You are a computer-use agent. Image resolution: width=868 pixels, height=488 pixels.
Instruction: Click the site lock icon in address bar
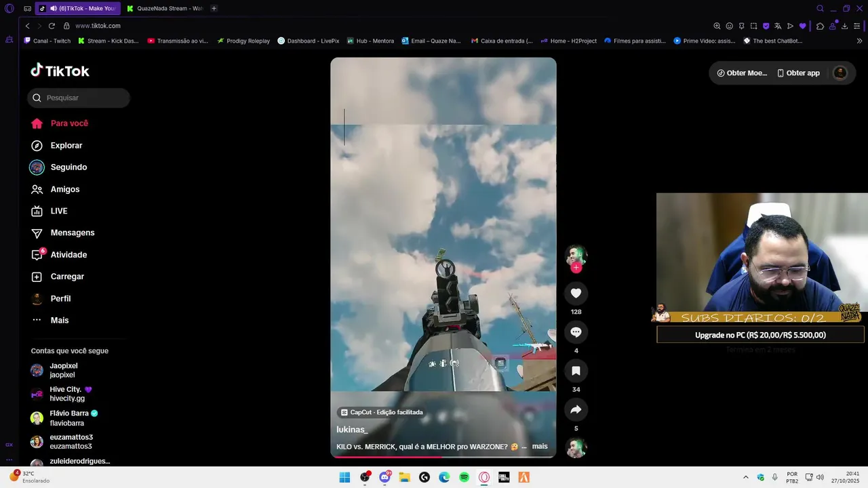pyautogui.click(x=66, y=26)
